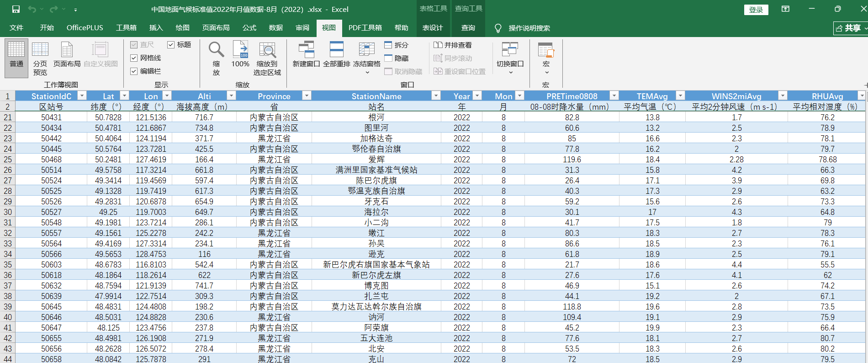Click the lightbulb Tell Me icon

[x=498, y=28]
